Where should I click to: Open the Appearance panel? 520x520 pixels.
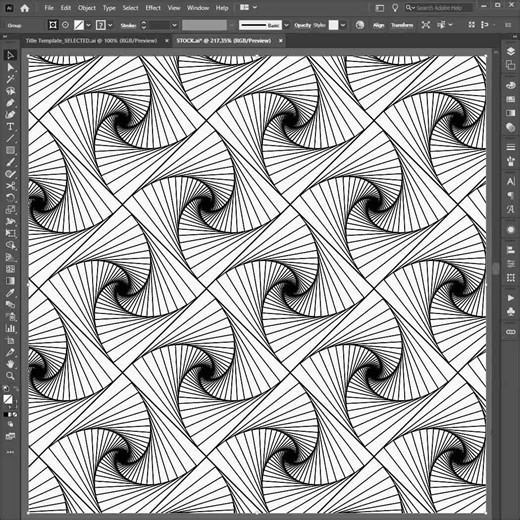(510, 230)
